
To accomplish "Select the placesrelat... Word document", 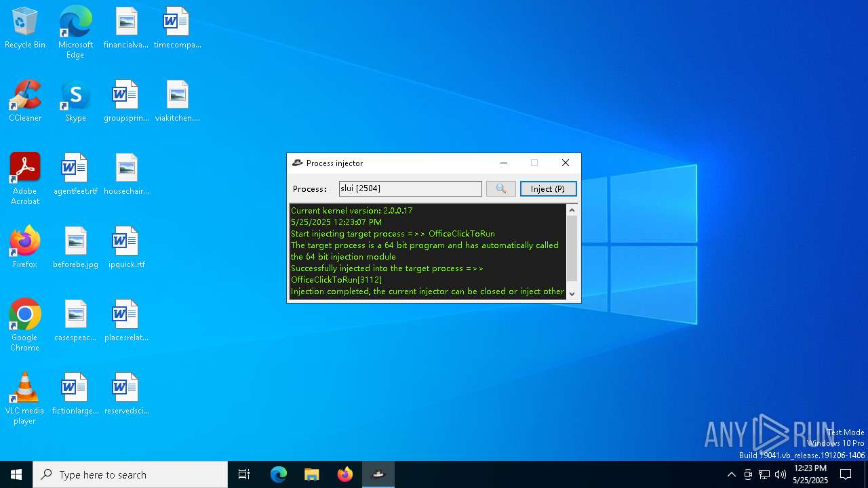I will 126,321.
